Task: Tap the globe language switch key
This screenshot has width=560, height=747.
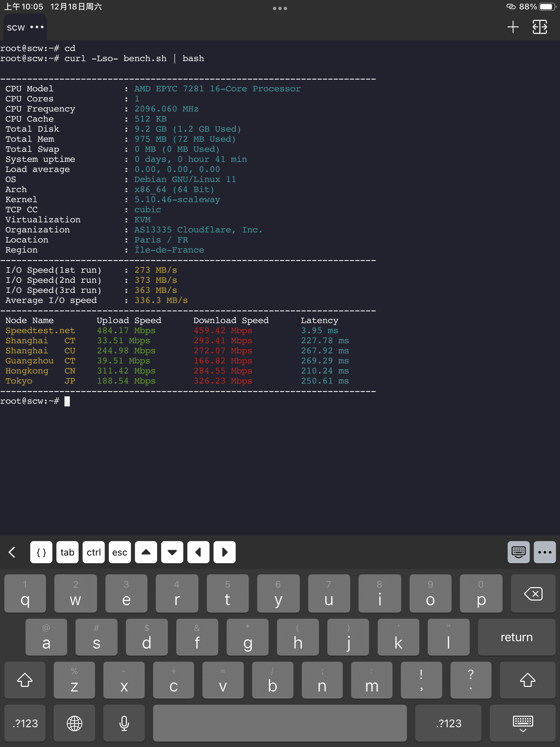Action: coord(74,723)
